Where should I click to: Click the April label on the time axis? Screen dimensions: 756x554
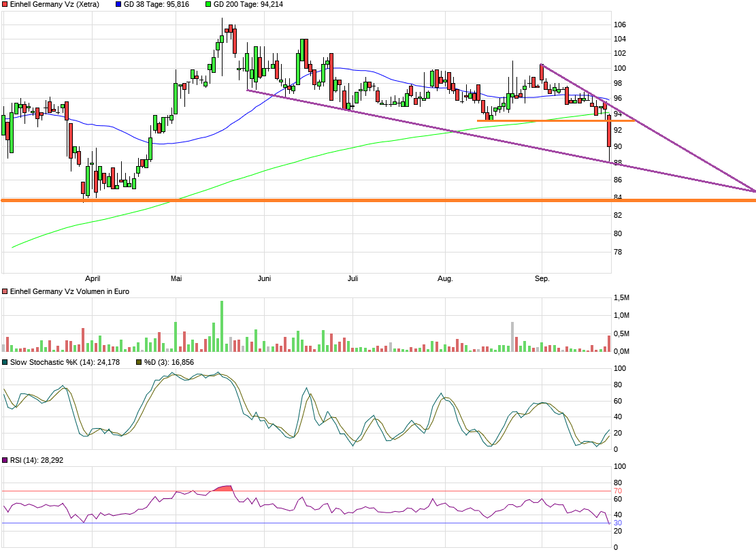click(x=93, y=278)
